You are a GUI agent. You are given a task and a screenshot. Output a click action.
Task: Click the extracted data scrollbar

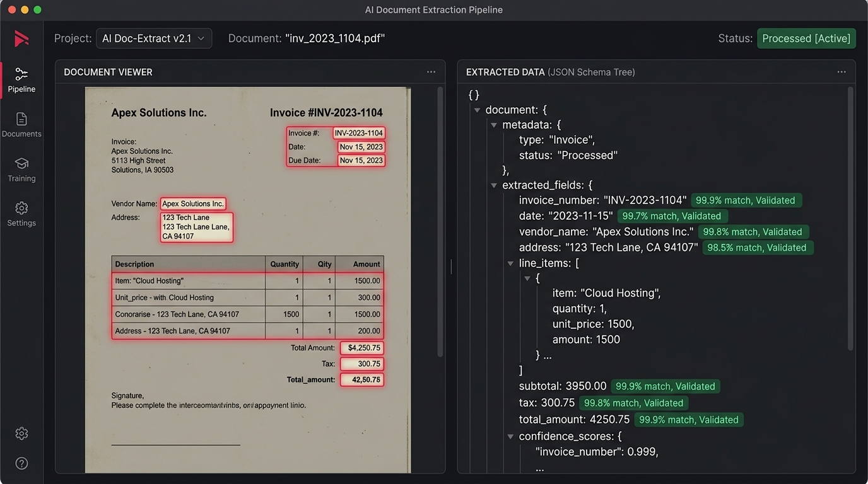click(850, 219)
